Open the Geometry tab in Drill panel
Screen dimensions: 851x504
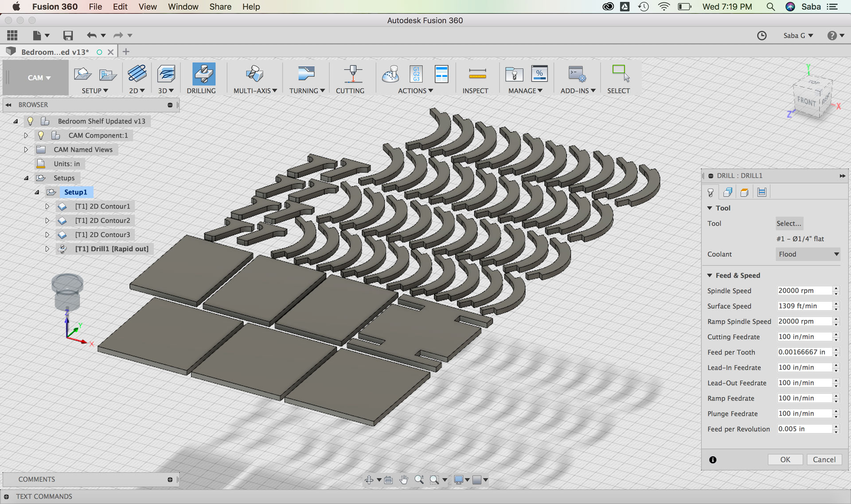coord(727,192)
